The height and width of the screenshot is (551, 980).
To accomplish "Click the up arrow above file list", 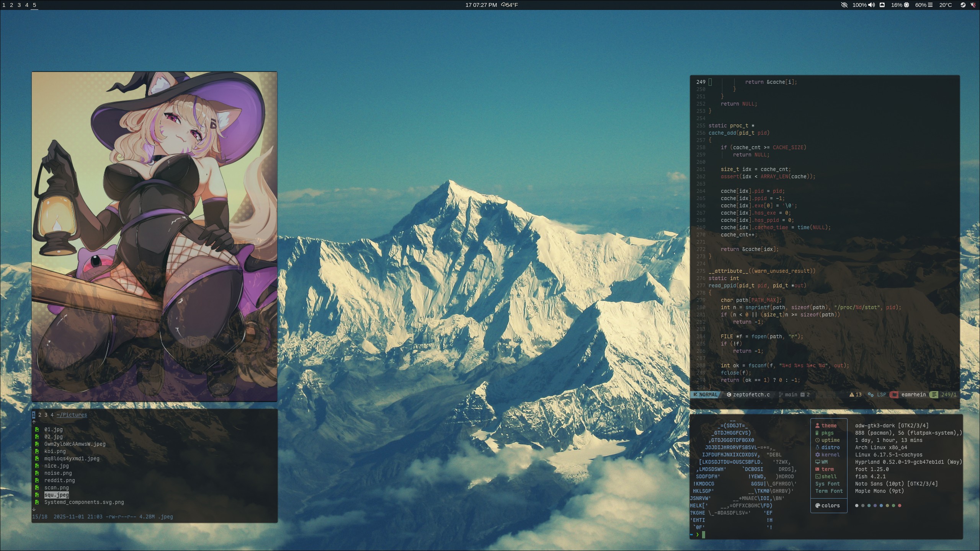I will click(x=34, y=422).
